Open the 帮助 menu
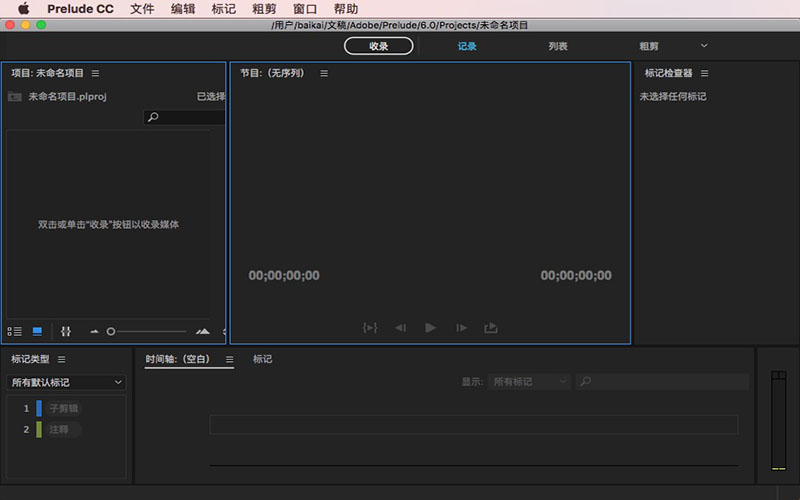Screen dimensions: 800x500 click(346, 9)
